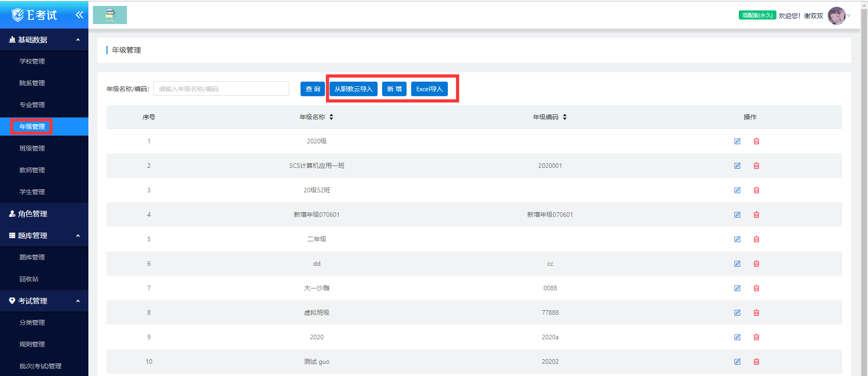Click the 新增 button
868x376 pixels.
pos(394,89)
